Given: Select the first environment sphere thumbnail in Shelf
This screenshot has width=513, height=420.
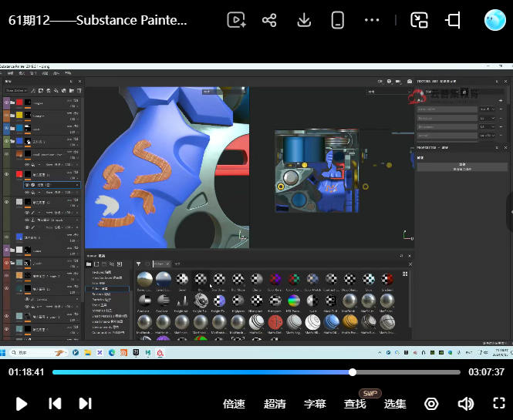Looking at the screenshot, I should coord(144,279).
